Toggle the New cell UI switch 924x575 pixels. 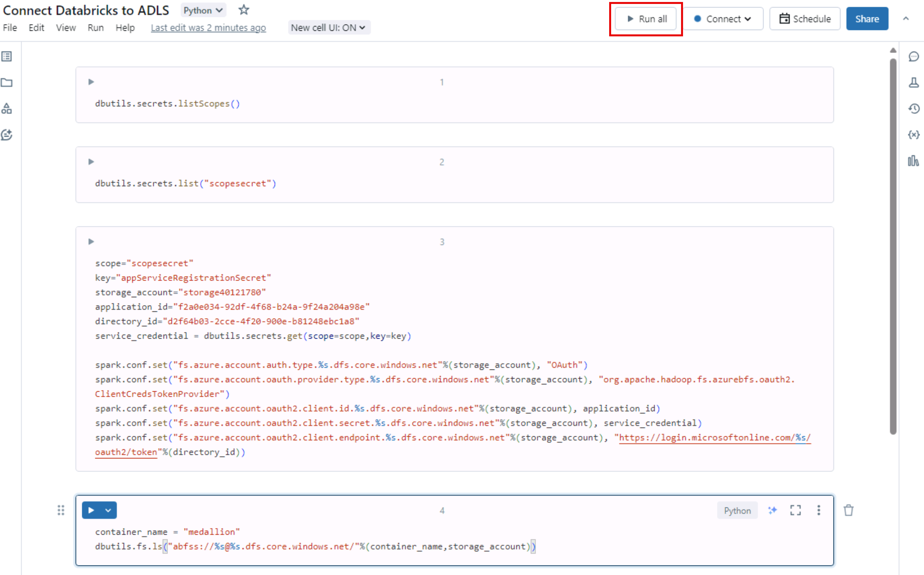coord(328,28)
